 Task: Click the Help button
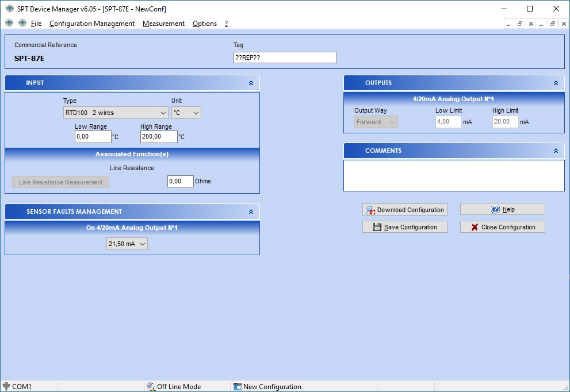coord(502,209)
